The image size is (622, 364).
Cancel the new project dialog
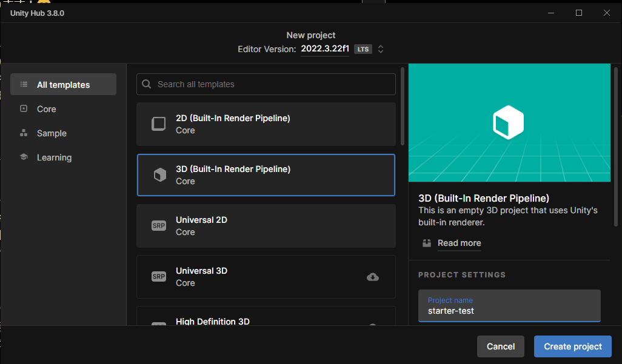tap(500, 346)
